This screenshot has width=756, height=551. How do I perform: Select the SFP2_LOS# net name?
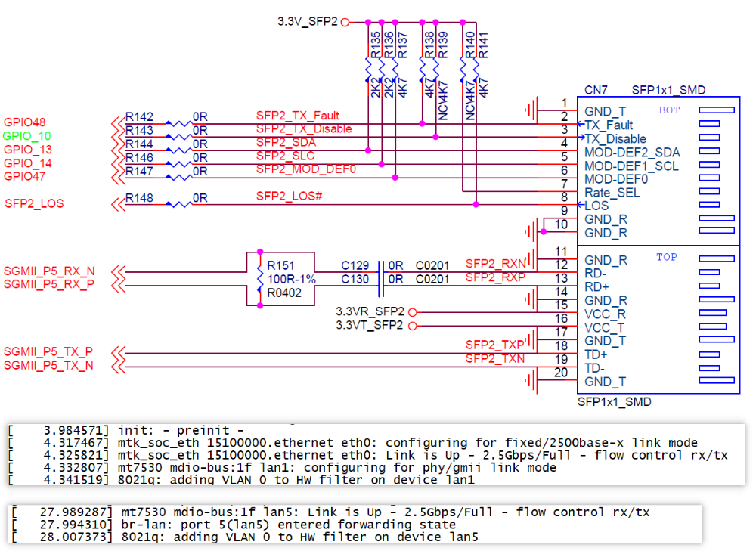pos(289,197)
